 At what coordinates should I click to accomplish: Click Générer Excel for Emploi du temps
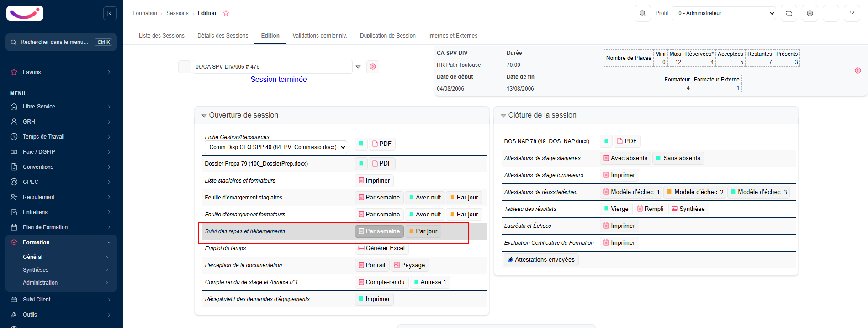click(x=381, y=248)
